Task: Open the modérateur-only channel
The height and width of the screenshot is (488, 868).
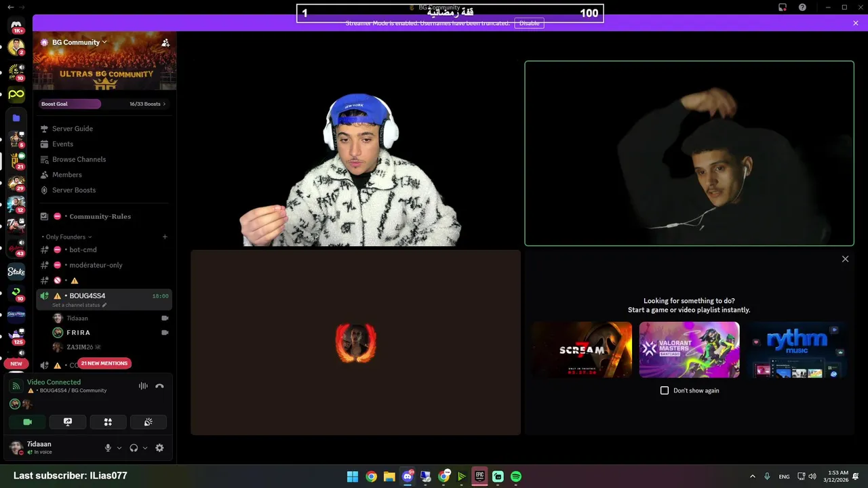Action: [x=96, y=265]
